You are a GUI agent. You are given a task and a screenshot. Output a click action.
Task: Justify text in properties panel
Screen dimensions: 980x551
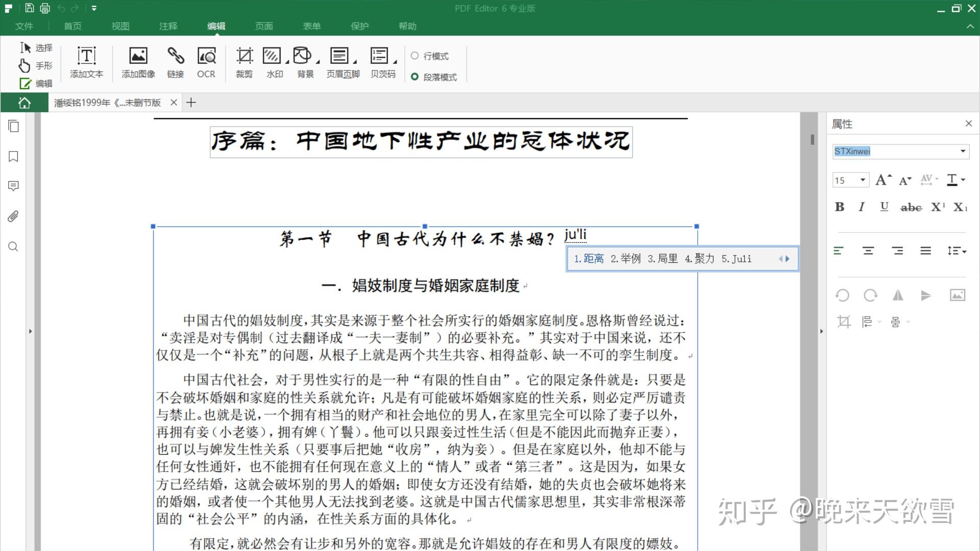[x=926, y=251]
